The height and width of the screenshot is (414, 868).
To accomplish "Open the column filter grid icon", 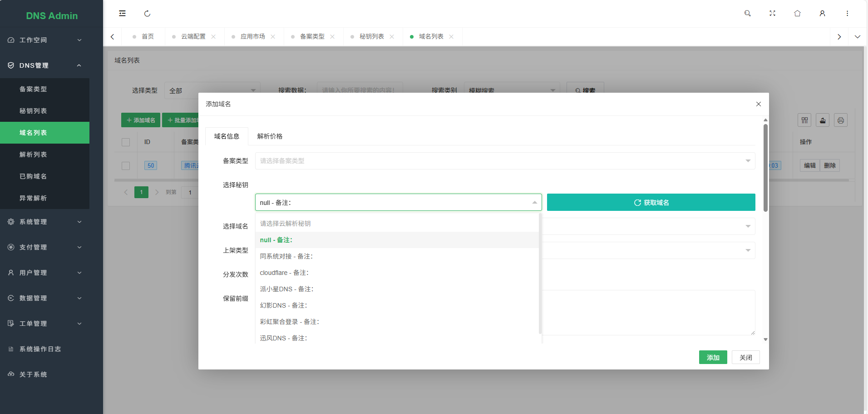I will coord(804,120).
